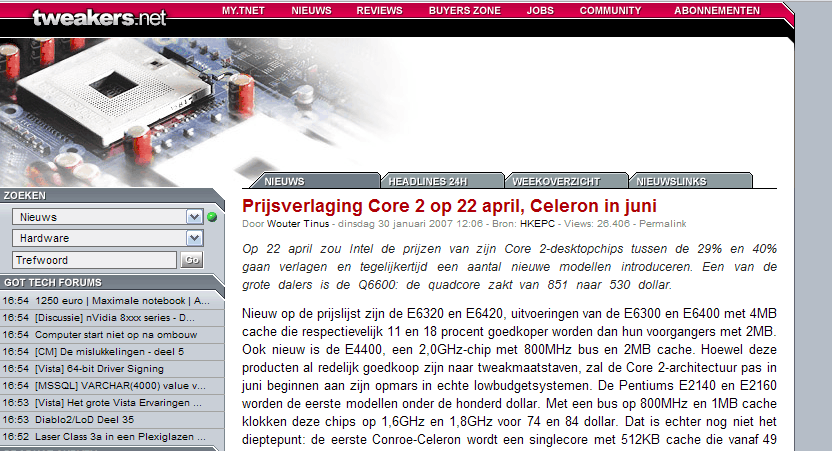Go to REVIEWS in the top bar
Viewport: 832px width, 451px height.
(x=379, y=10)
